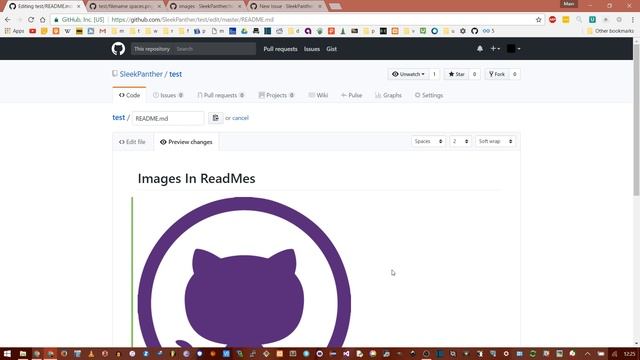Open File Explorer from the taskbar
Image resolution: width=640 pixels, height=360 pixels.
(23, 353)
